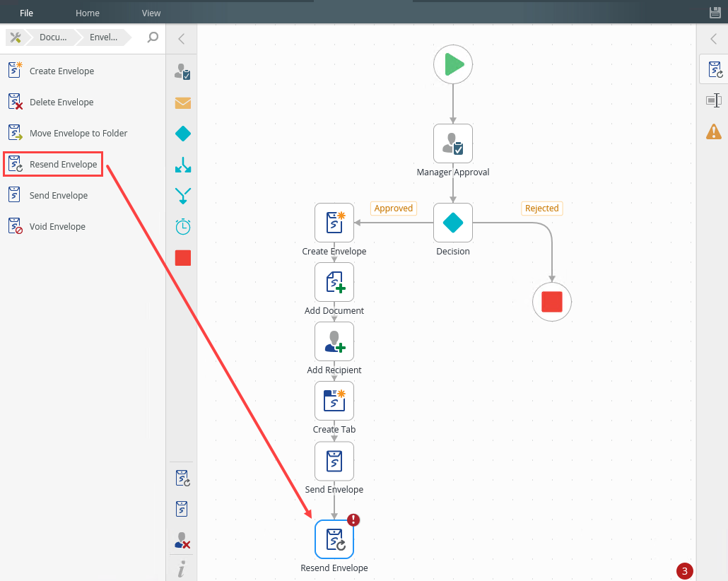Click the Approved line label
Image resolution: width=728 pixels, height=581 pixels.
[x=393, y=208]
